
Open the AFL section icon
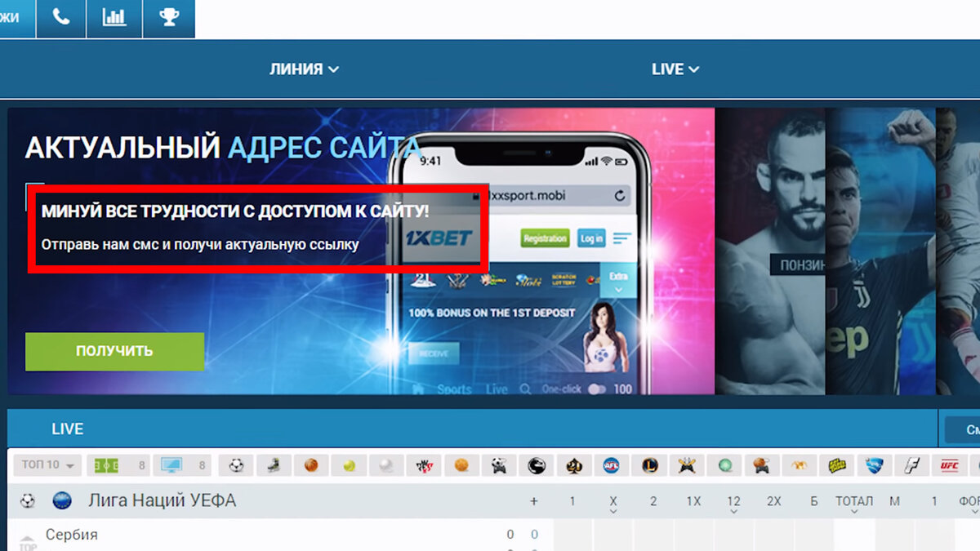coord(611,464)
